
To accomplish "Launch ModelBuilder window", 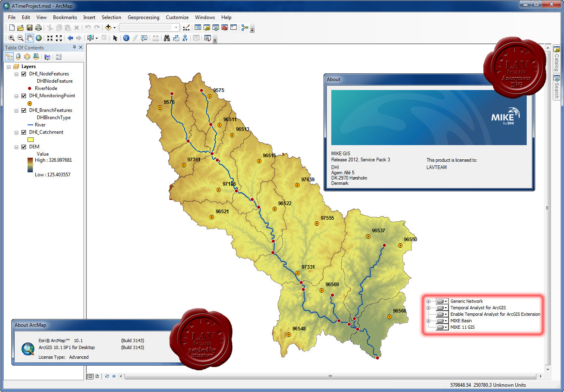I will pos(244,28).
